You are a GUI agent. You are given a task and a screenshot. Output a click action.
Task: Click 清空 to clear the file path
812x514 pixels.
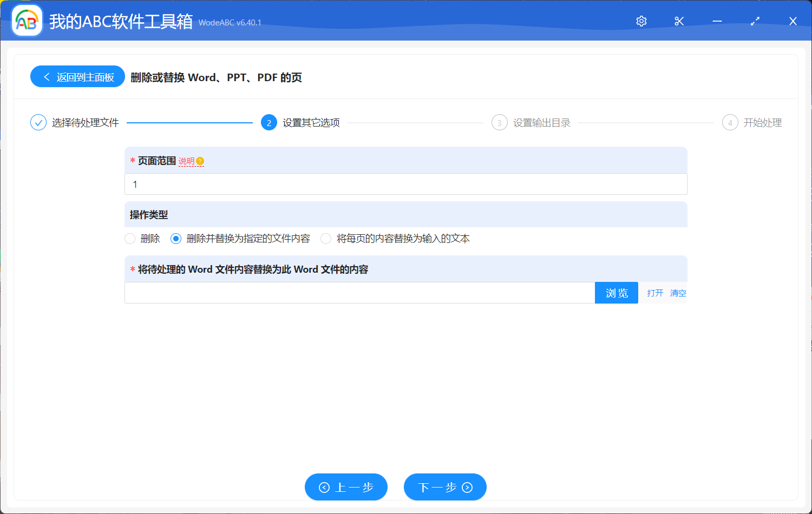[x=678, y=293]
